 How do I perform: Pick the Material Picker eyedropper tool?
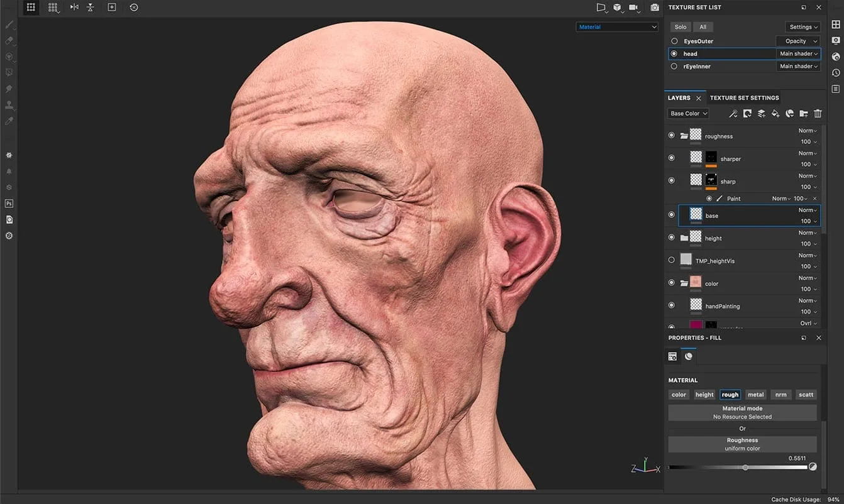tap(9, 121)
